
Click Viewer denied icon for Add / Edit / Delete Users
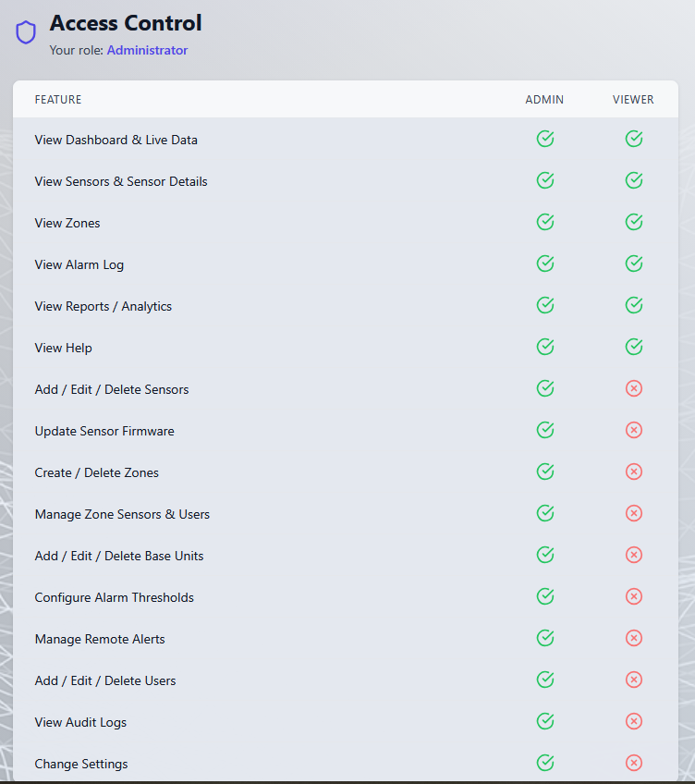633,680
